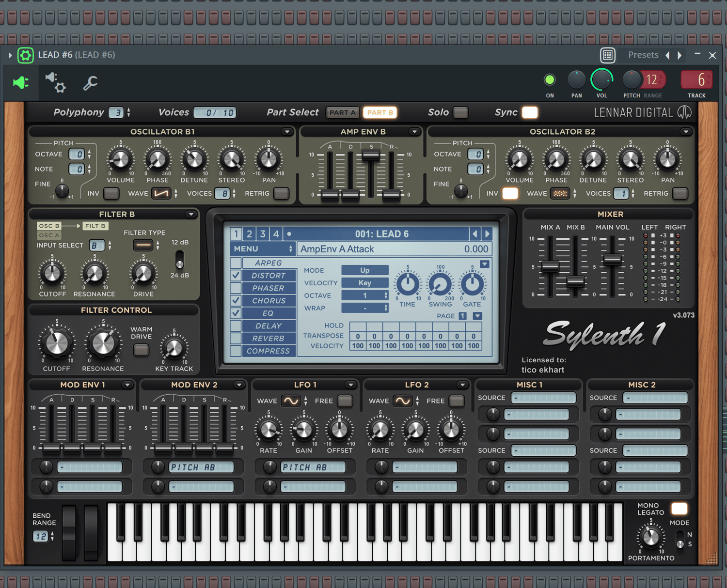727x588 pixels.
Task: Click the FILTER TYPE shape selector
Action: point(143,245)
